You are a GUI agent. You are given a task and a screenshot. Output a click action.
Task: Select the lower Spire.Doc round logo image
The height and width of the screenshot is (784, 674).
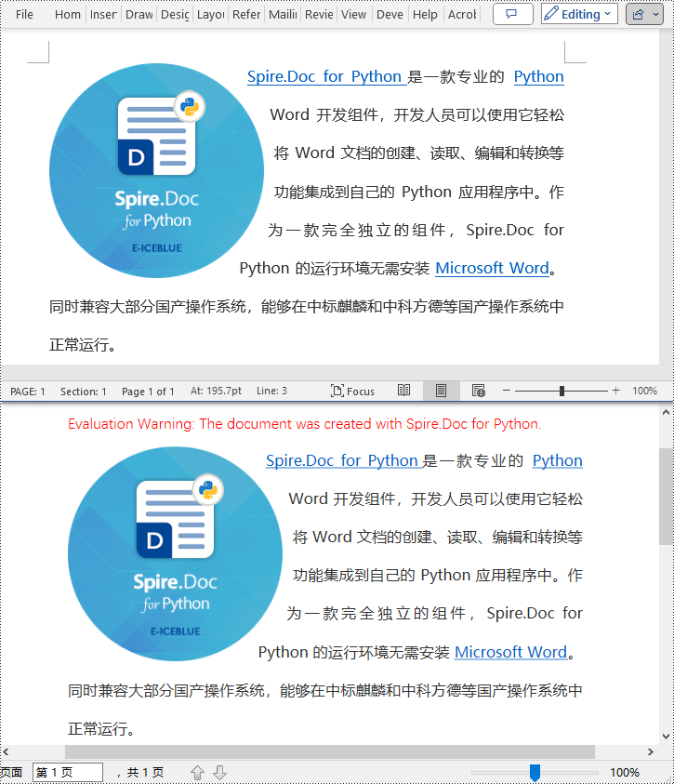175,554
